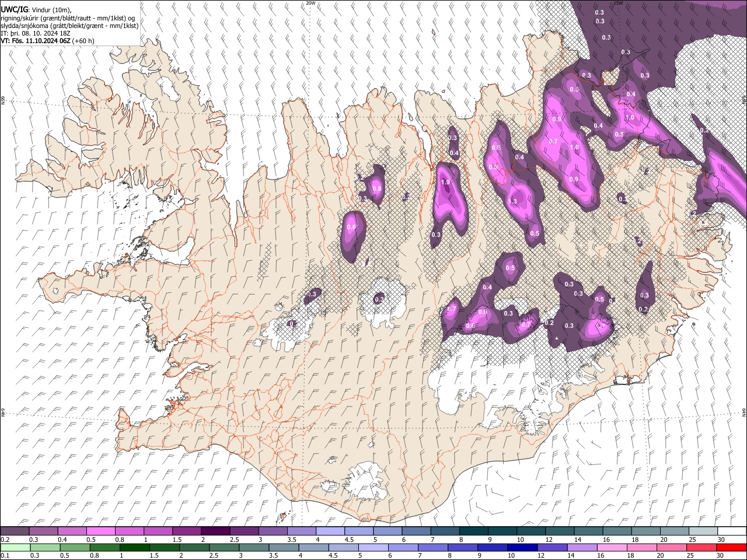Click the darkest green swatch at 1 mm
Screen dimensions: 747x560
coord(135,547)
